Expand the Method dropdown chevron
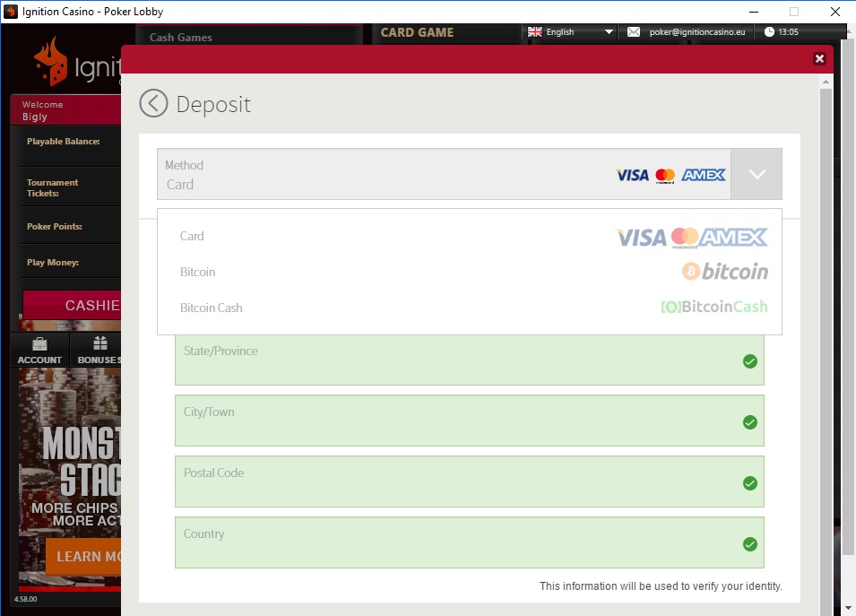 [757, 174]
